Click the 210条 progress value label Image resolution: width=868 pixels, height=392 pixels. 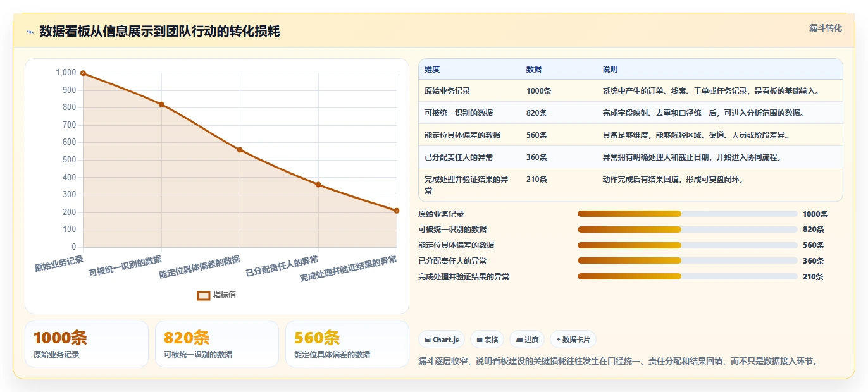[813, 277]
